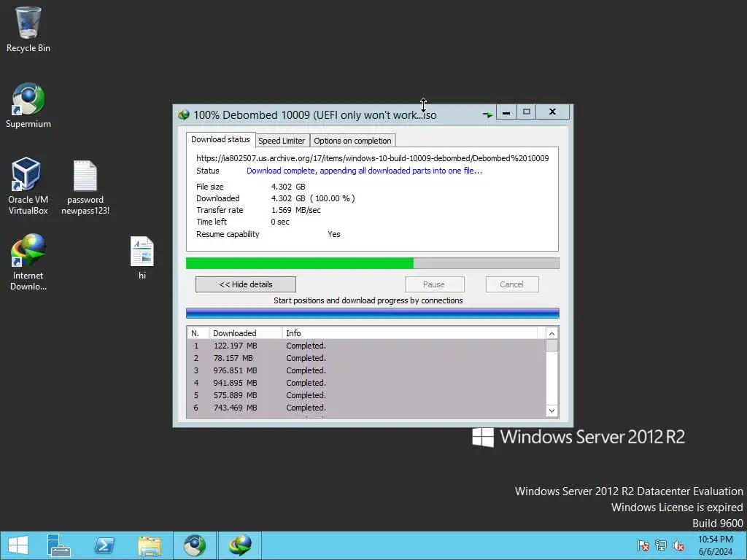Click the archive.org download URL text
Screen dimensions: 747x560
(373, 158)
